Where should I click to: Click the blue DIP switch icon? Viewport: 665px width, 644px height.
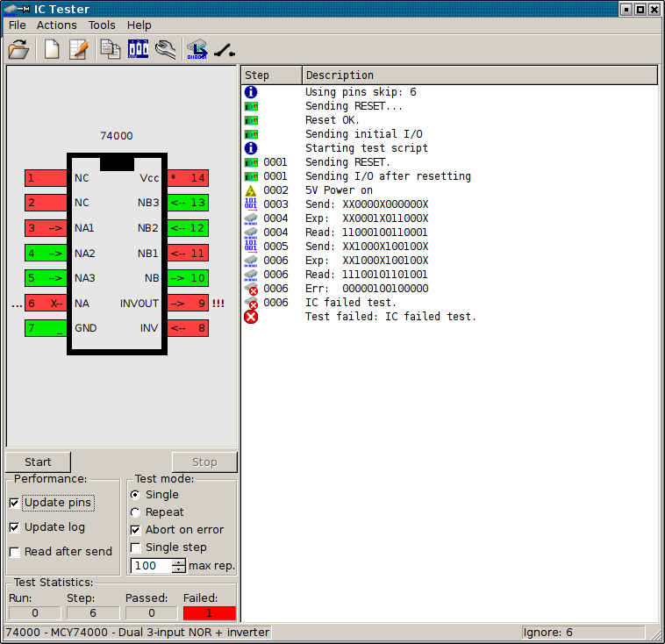tap(139, 50)
